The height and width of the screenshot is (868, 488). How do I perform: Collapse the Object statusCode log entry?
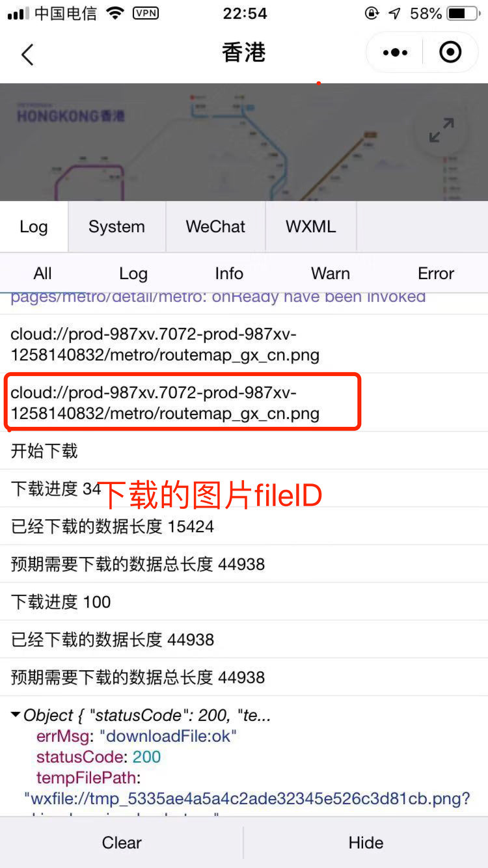pos(16,715)
